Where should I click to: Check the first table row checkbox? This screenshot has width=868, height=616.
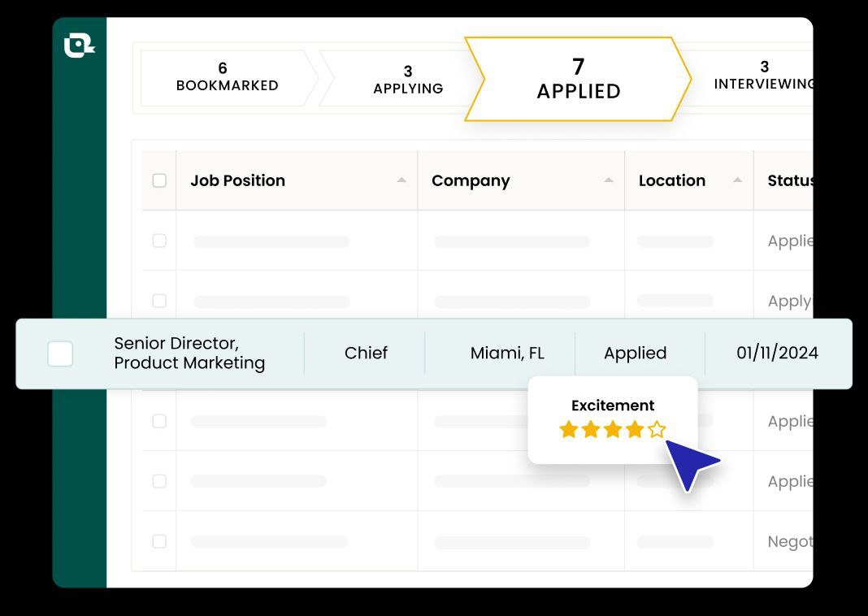pos(159,241)
